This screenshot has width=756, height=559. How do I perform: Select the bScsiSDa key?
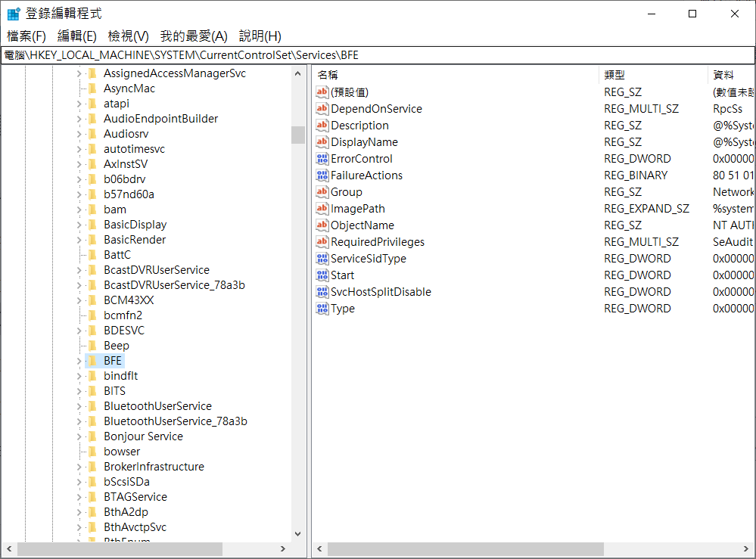click(127, 481)
